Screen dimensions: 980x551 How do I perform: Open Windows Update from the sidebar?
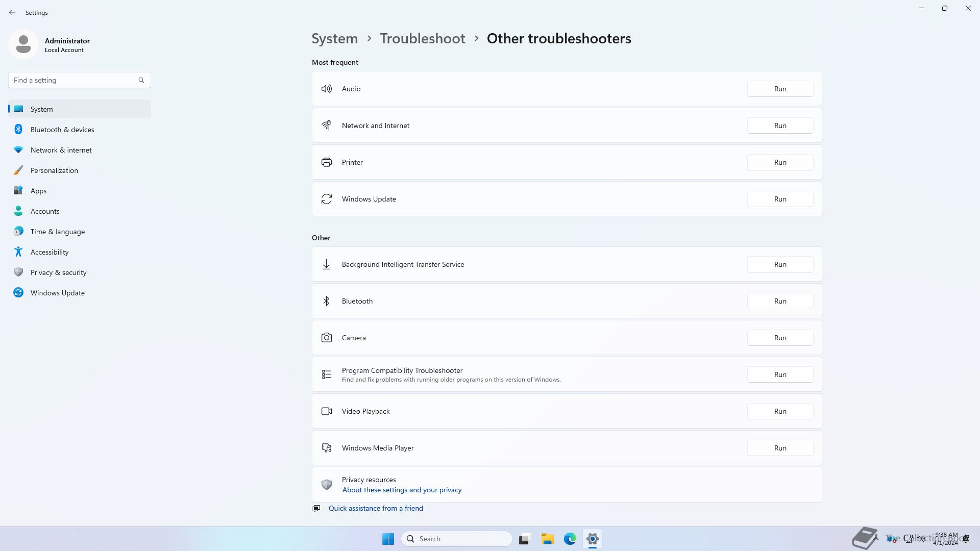[x=57, y=293]
